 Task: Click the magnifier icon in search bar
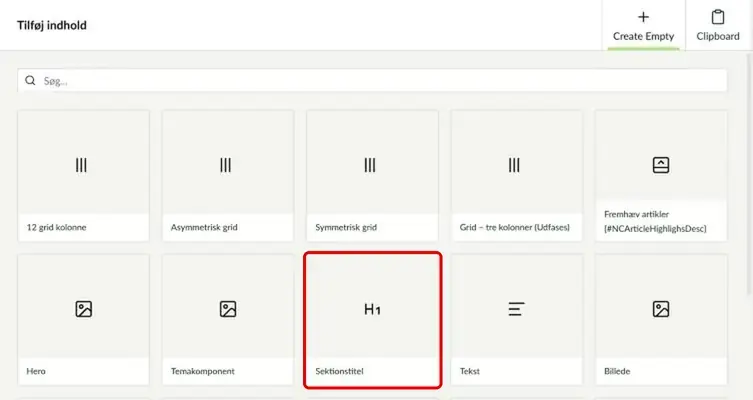pos(30,80)
